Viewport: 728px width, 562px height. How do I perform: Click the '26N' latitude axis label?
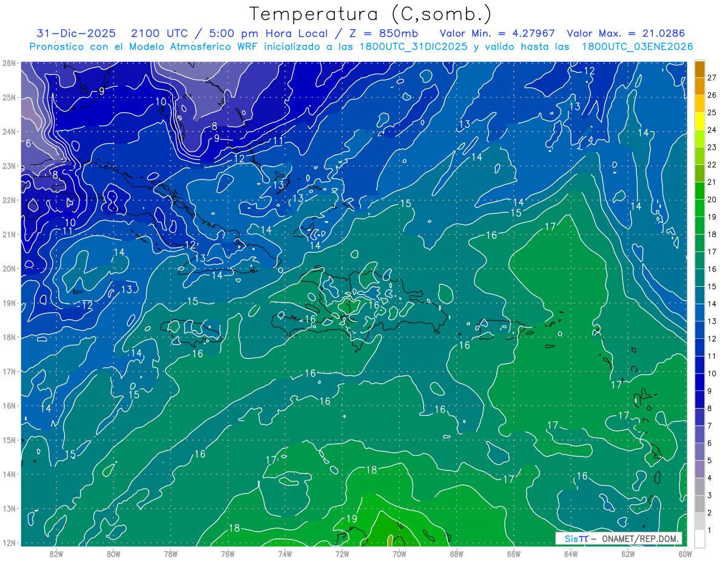pyautogui.click(x=9, y=63)
